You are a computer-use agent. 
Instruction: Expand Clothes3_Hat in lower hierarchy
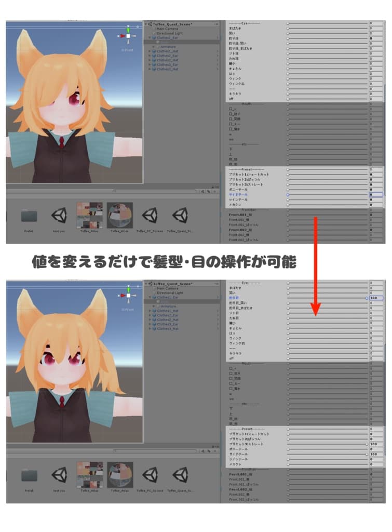(150, 328)
